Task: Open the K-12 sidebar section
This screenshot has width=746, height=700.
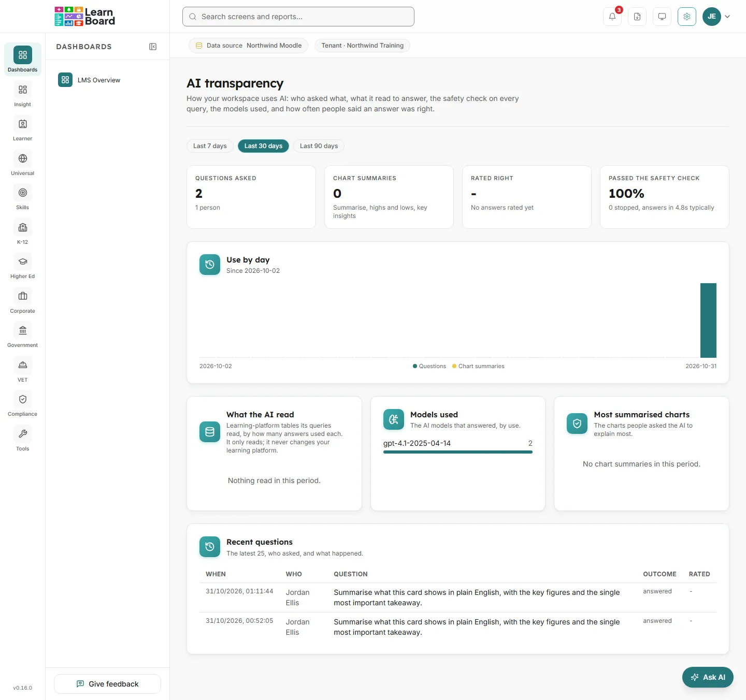Action: click(x=23, y=232)
